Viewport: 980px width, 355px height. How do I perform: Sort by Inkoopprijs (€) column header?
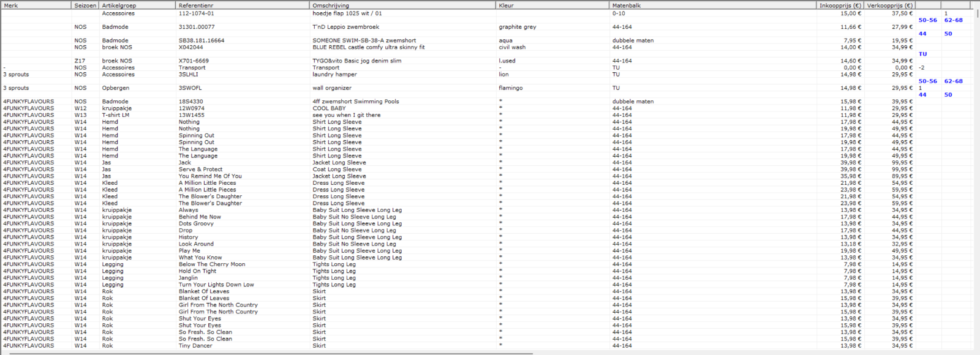[x=840, y=5]
